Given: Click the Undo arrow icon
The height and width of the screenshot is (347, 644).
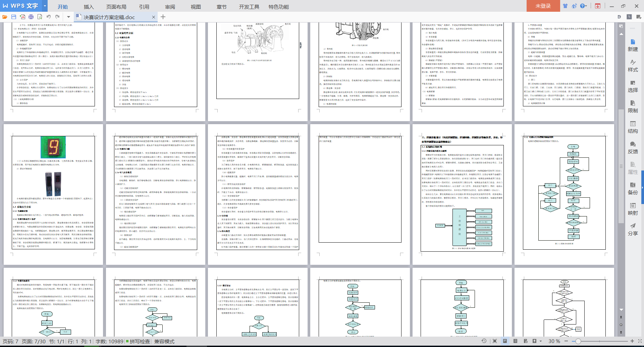Looking at the screenshot, I should pos(49,17).
